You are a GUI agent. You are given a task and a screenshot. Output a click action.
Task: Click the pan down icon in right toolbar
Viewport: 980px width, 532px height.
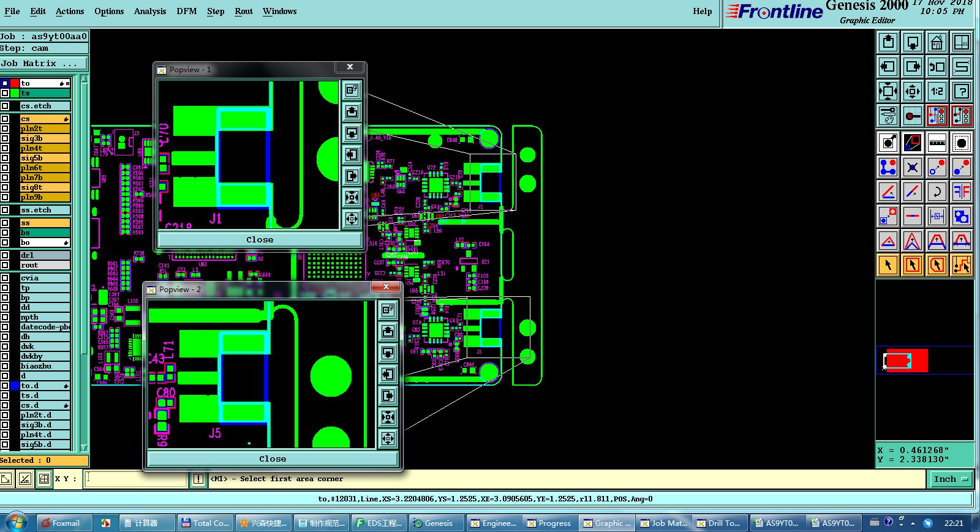coord(913,42)
